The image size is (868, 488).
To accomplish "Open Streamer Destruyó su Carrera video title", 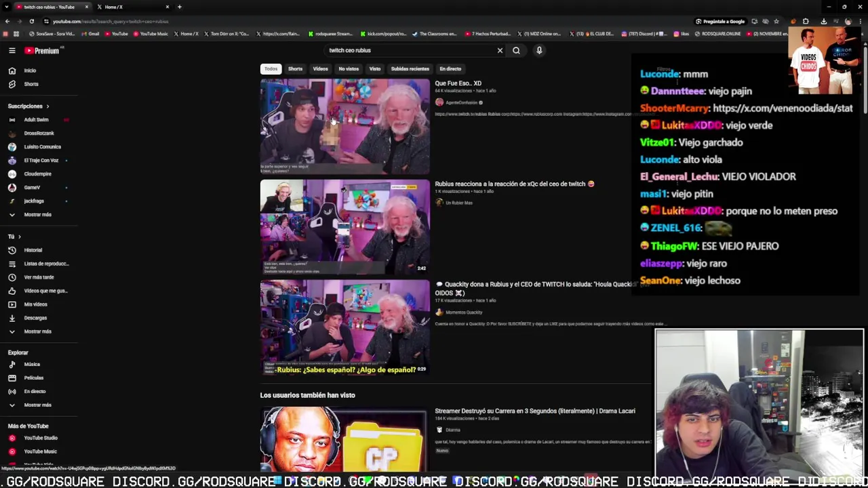I will 535,411.
